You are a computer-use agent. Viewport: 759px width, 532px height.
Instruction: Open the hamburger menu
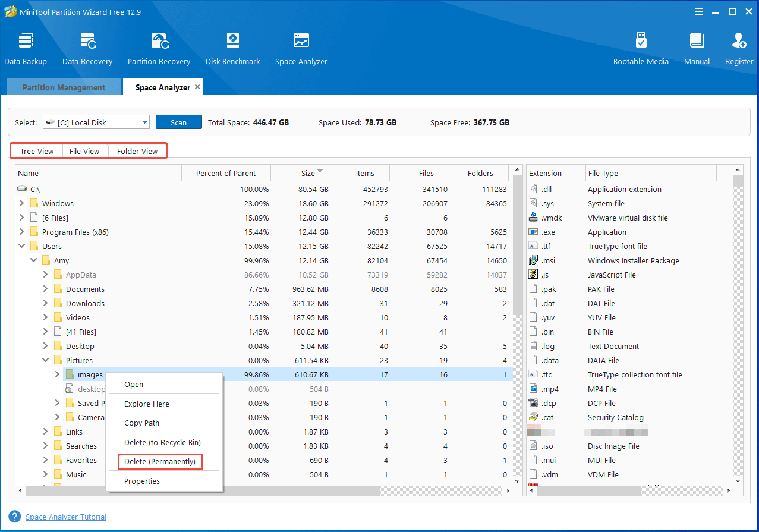pyautogui.click(x=698, y=11)
